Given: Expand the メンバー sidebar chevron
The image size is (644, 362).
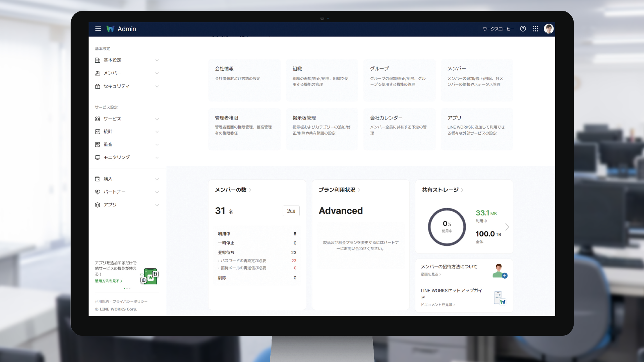Looking at the screenshot, I should click(x=157, y=73).
